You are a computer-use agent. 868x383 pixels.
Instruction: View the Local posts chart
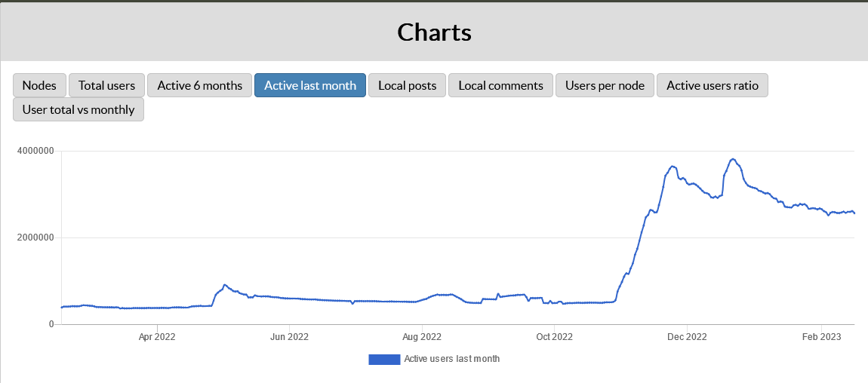pyautogui.click(x=407, y=85)
